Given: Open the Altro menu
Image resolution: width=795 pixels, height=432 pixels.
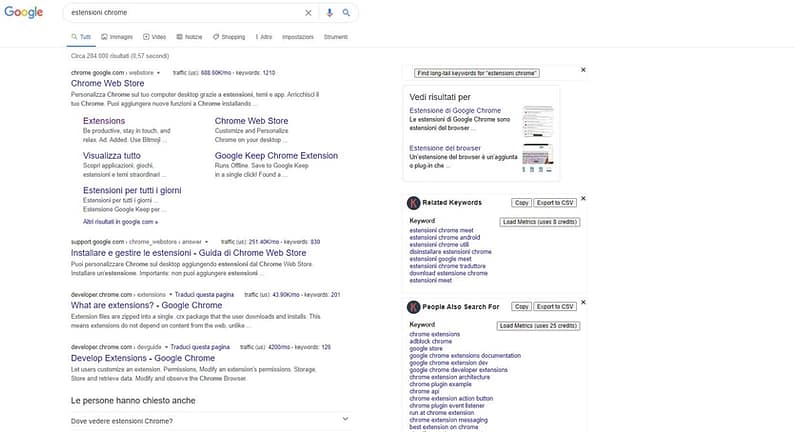Looking at the screenshot, I should 264,37.
